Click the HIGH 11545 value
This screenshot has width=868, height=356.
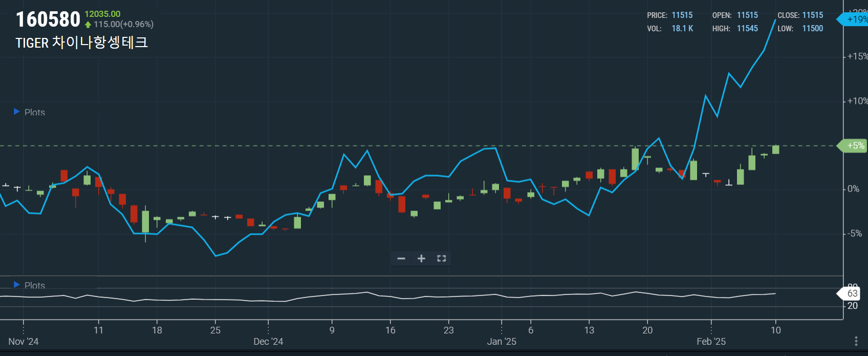click(x=747, y=29)
